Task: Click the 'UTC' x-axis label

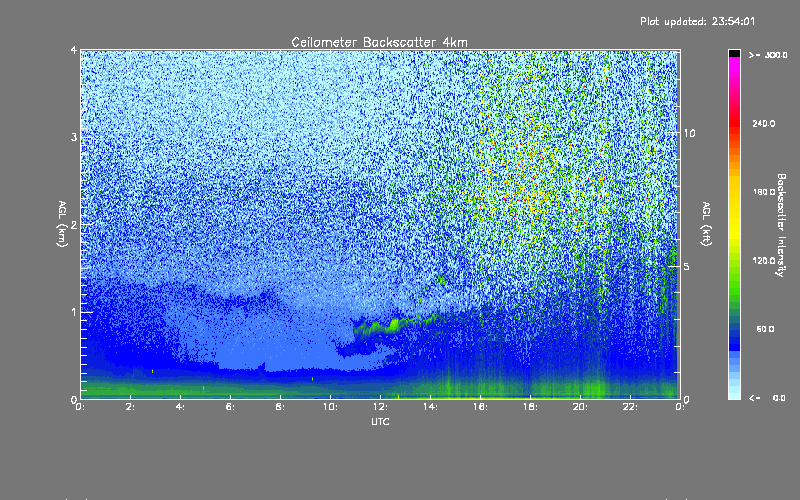Action: [x=380, y=421]
